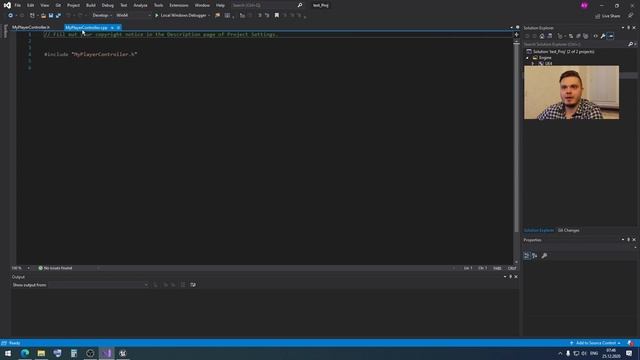640x360 pixels.
Task: Open File Explorer from taskbar
Action: coord(41,353)
